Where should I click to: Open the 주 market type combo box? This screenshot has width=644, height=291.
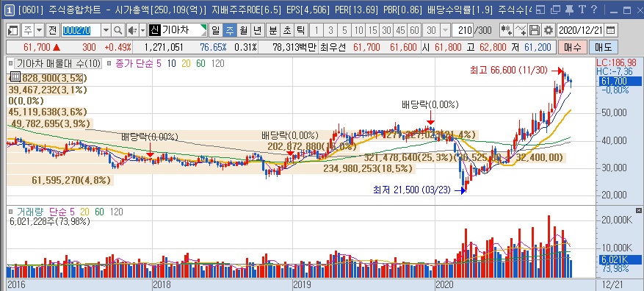(x=33, y=30)
